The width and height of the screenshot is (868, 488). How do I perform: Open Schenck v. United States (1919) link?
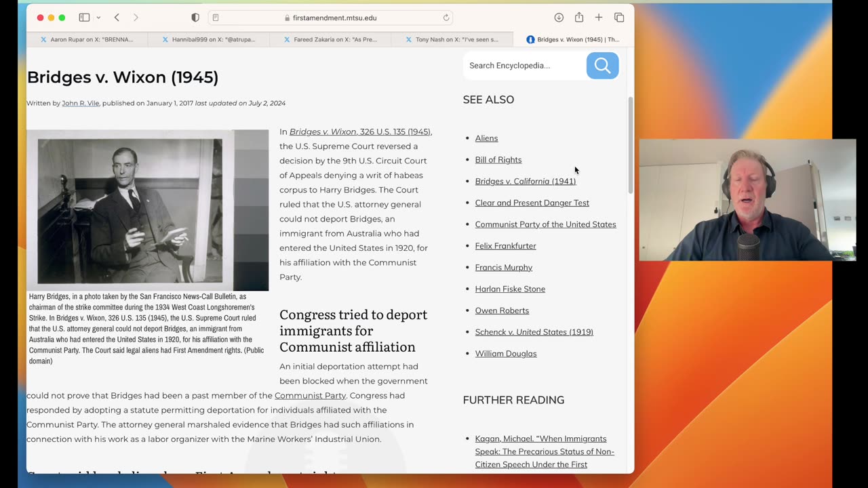[x=534, y=332]
